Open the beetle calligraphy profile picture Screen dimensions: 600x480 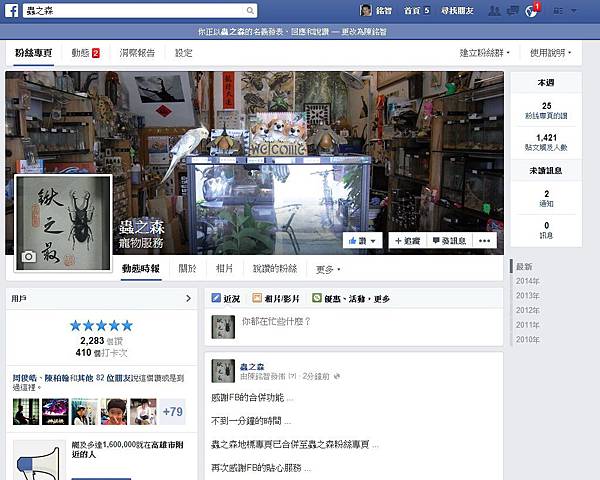[63, 223]
